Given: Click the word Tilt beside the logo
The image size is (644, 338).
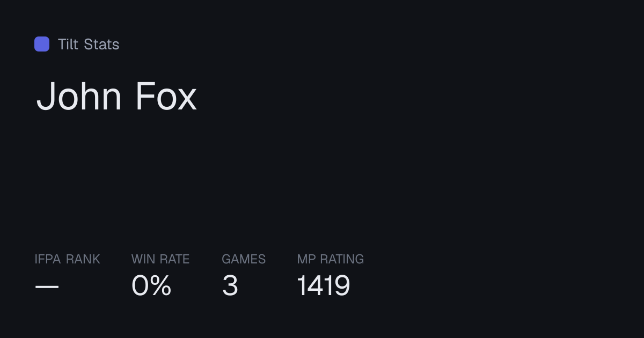Looking at the screenshot, I should click(x=68, y=44).
